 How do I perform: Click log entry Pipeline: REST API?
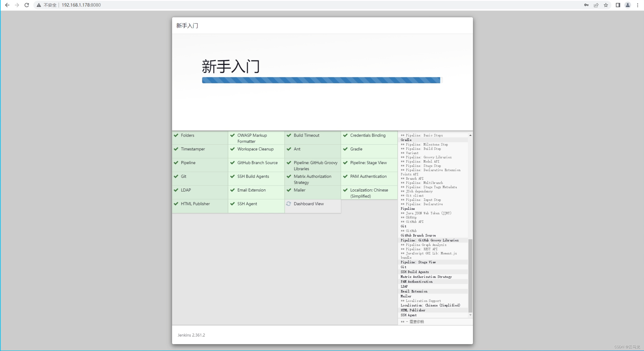pyautogui.click(x=419, y=249)
